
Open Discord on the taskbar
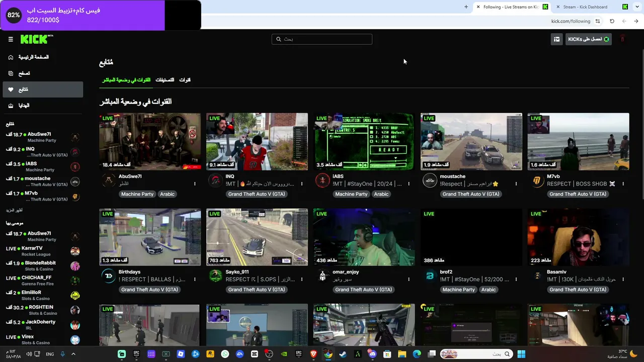click(x=372, y=354)
